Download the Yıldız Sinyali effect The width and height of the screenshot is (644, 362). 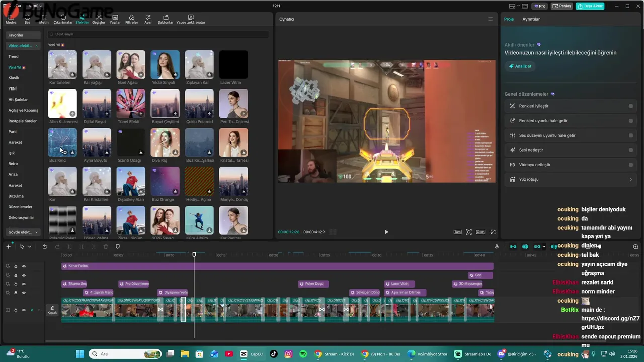pos(175,75)
